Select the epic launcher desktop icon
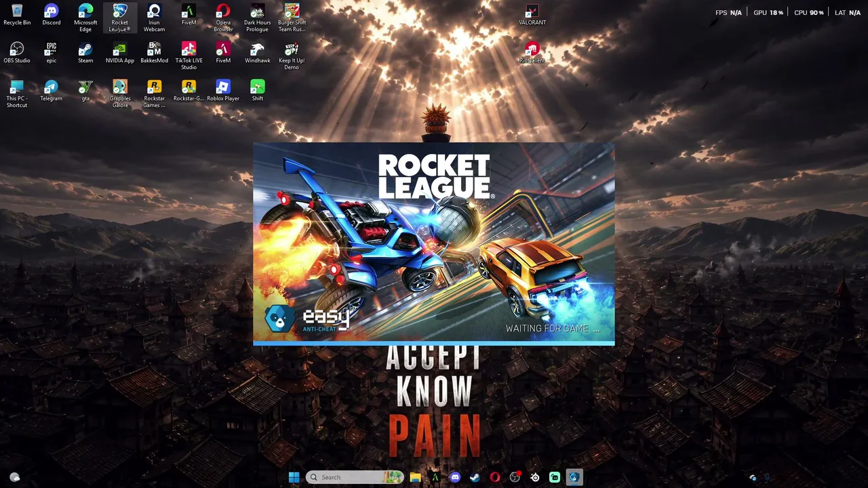 click(x=51, y=53)
